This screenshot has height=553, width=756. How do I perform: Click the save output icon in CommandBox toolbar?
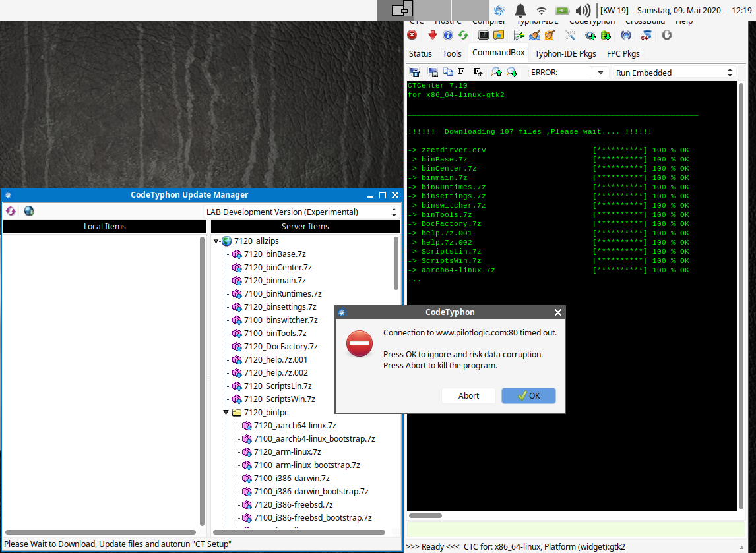pos(433,73)
